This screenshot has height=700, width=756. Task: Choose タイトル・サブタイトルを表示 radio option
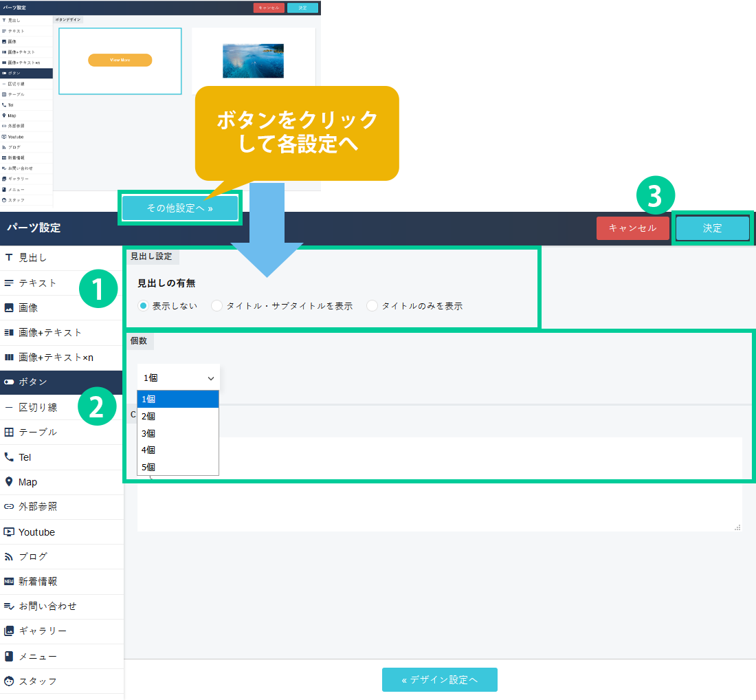217,306
